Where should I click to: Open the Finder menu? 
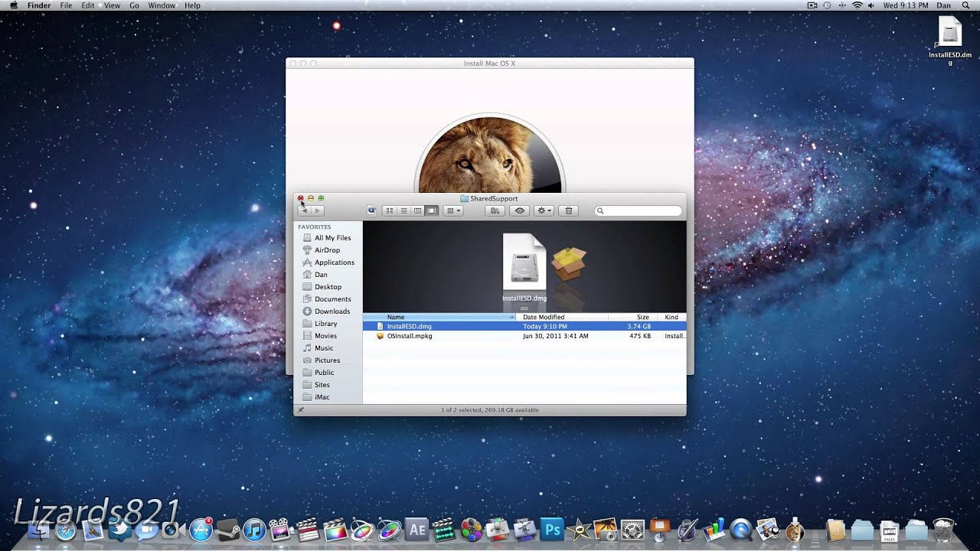pyautogui.click(x=39, y=5)
